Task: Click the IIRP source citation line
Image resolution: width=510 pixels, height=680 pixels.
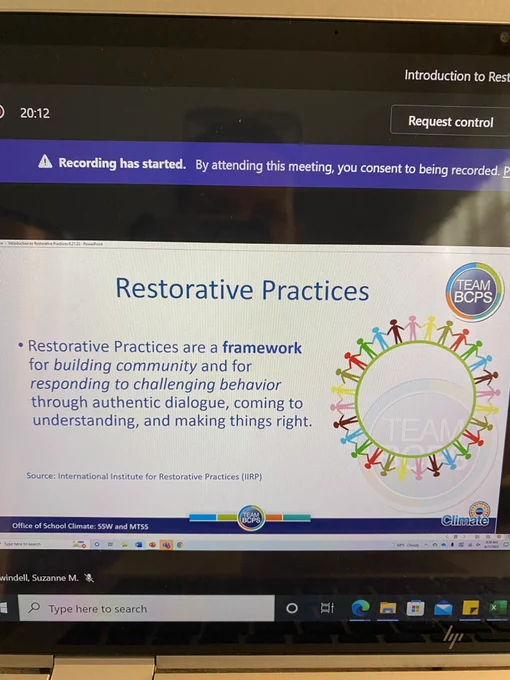Action: pyautogui.click(x=144, y=476)
